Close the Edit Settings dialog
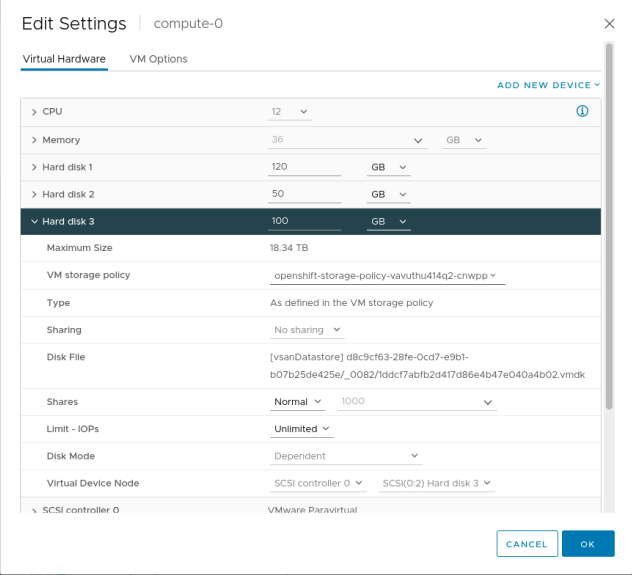 (x=609, y=23)
